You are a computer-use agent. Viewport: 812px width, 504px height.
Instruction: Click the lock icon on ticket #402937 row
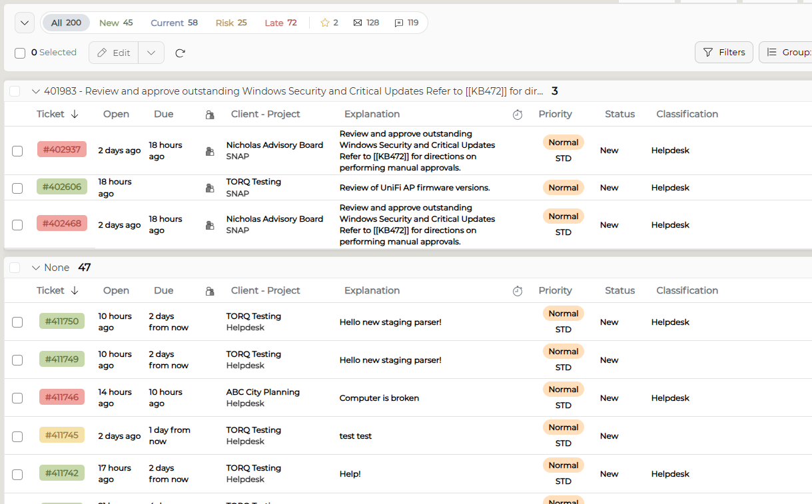point(210,151)
